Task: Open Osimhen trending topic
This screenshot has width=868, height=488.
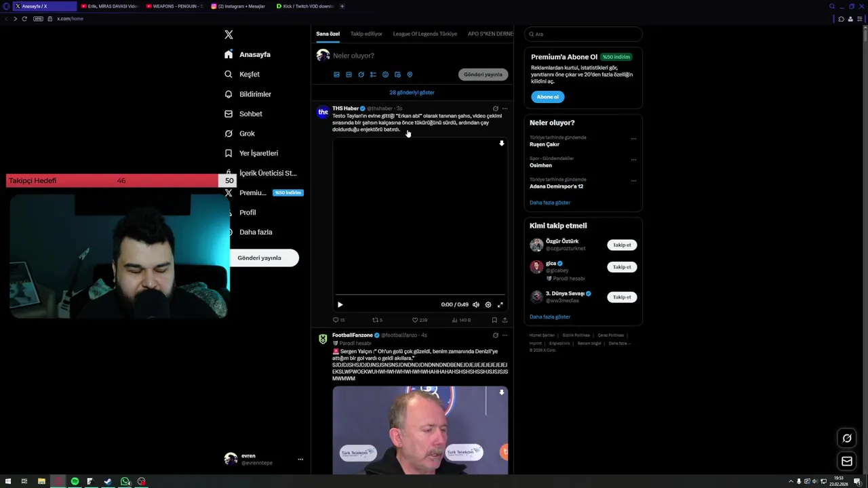Action: pos(540,165)
